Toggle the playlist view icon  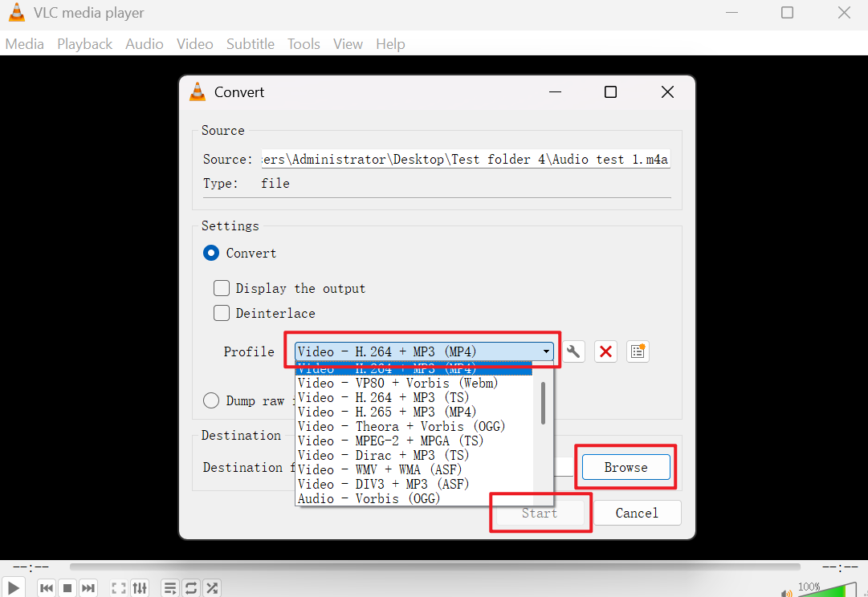click(170, 587)
